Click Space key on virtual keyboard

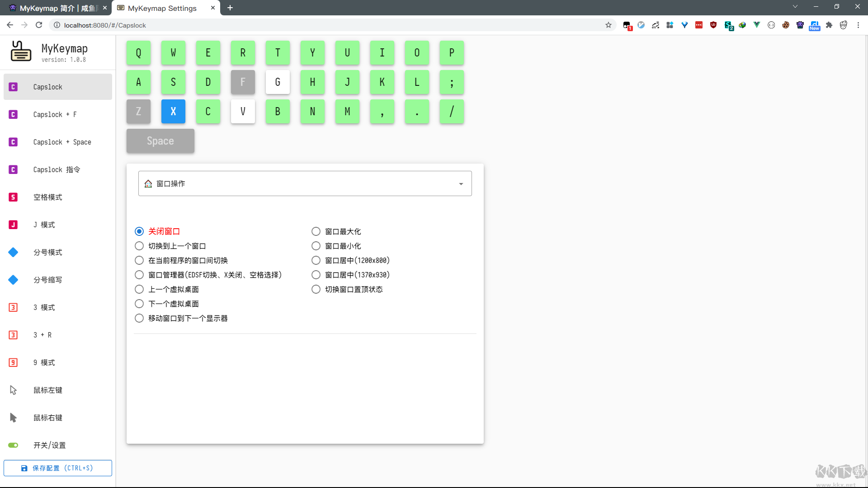[160, 141]
